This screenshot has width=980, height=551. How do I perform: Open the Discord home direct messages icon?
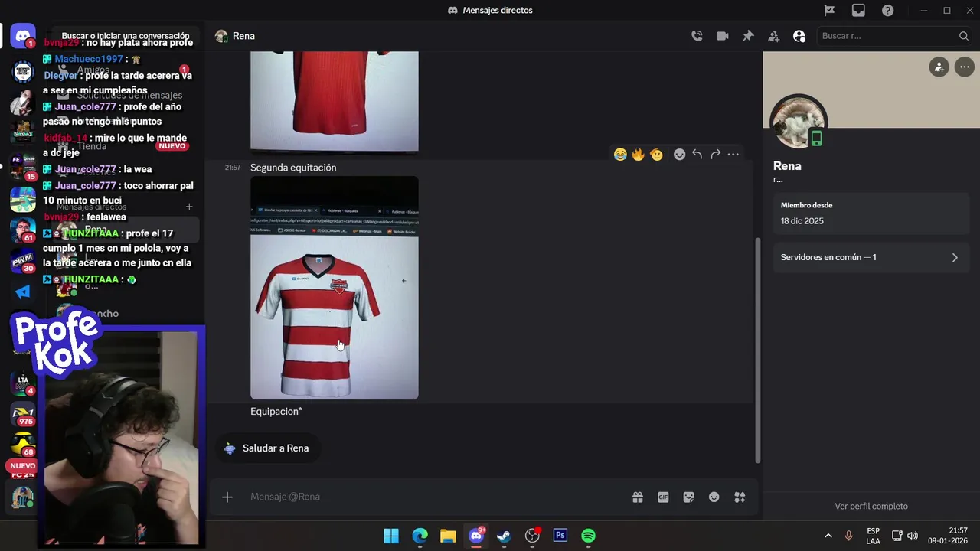(x=23, y=36)
